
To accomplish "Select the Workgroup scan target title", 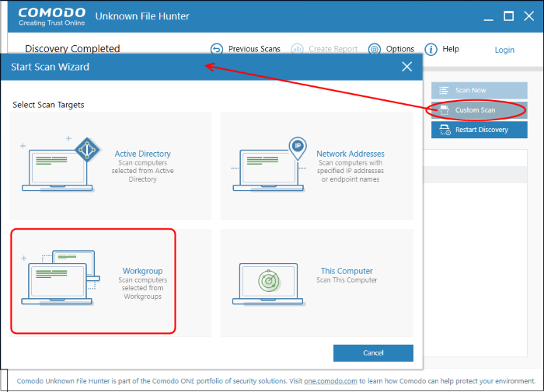I will click(142, 271).
